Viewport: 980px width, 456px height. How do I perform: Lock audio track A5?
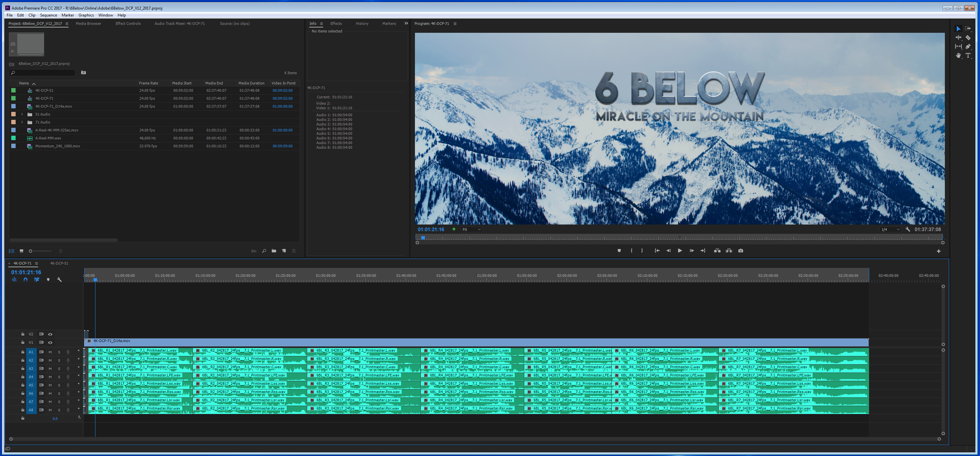(23, 385)
